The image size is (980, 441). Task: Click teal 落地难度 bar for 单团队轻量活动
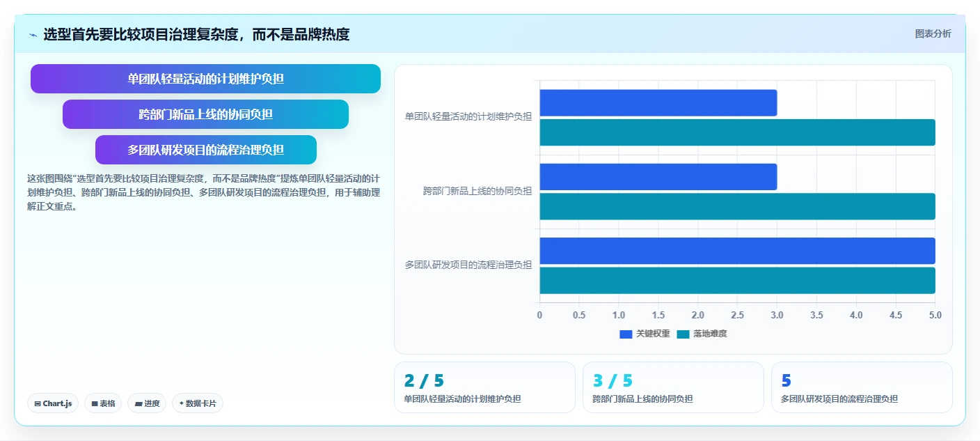737,132
